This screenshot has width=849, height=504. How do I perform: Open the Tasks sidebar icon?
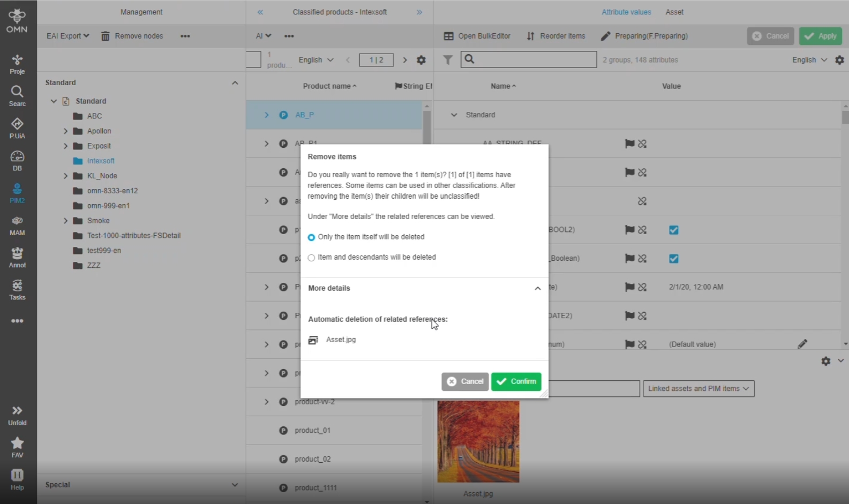(17, 290)
